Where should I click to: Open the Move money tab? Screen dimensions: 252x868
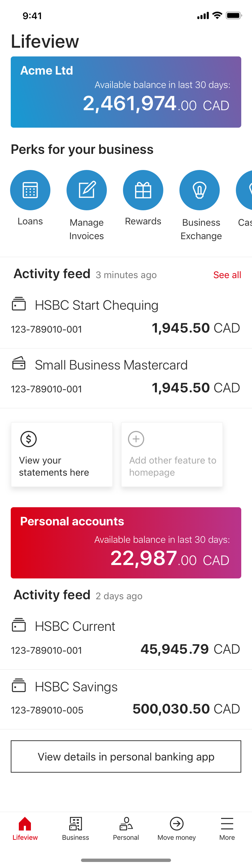176,828
